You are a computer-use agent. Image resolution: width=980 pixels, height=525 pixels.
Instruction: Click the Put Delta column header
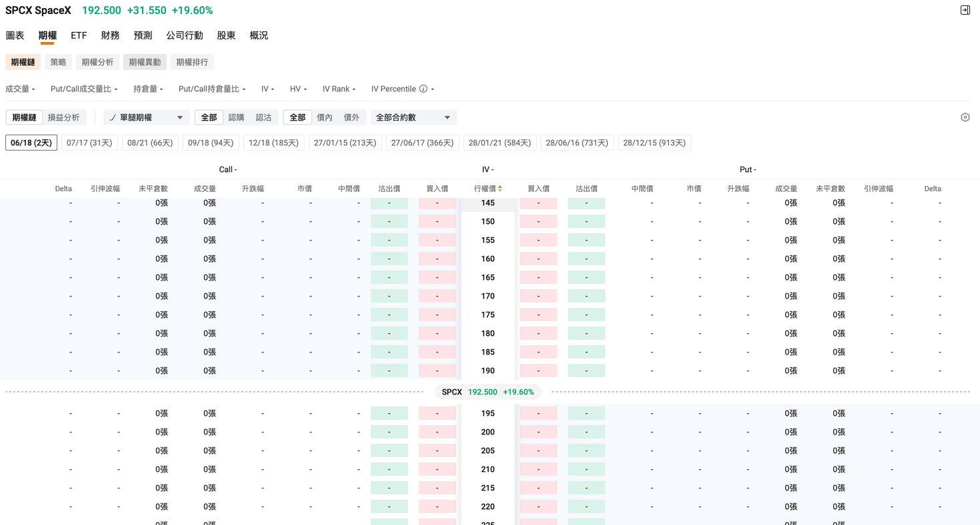[x=933, y=189]
